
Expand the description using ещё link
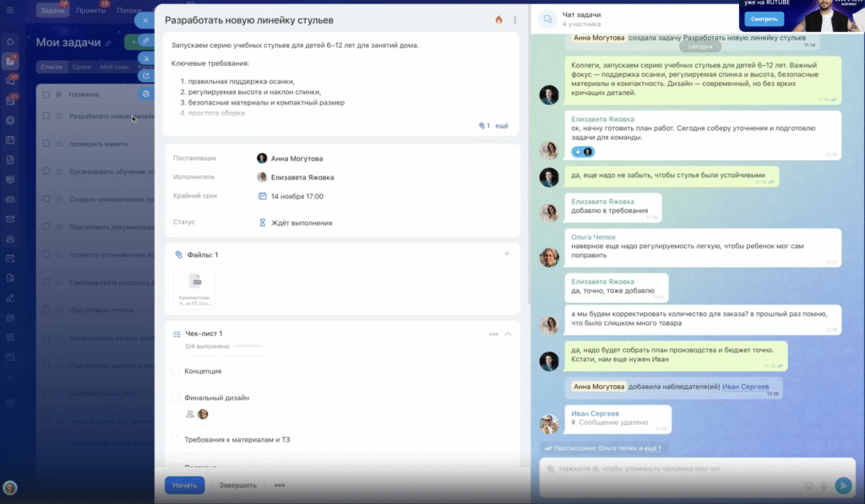(x=501, y=126)
